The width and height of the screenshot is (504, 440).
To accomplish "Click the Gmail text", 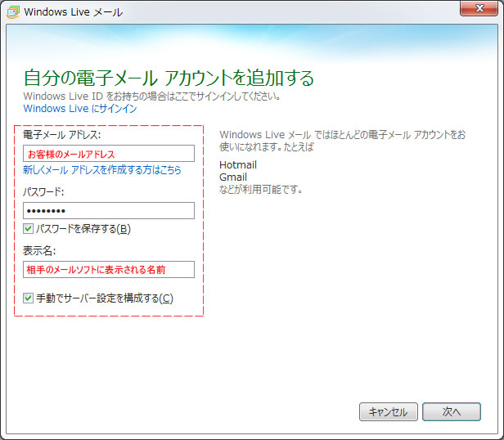I will click(x=233, y=177).
